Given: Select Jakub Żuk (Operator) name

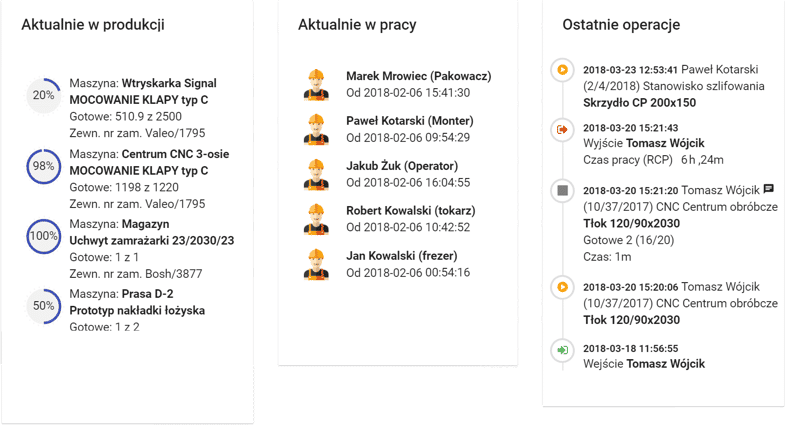Looking at the screenshot, I should [402, 166].
